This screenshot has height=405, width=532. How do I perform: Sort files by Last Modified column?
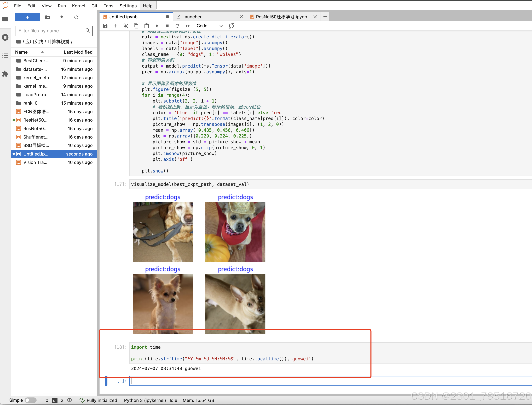(x=78, y=52)
